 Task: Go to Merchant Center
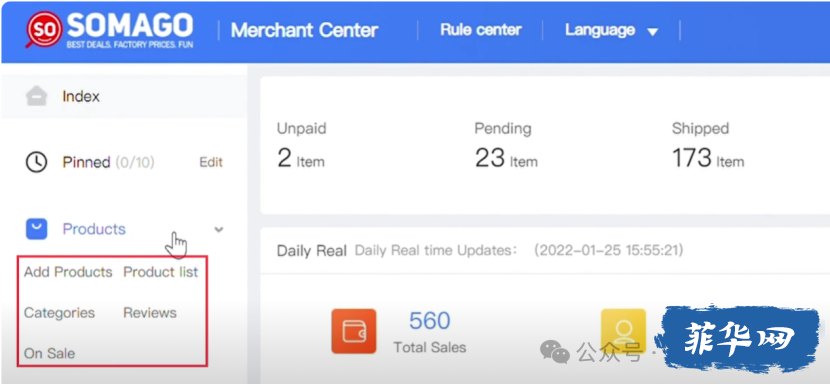tap(304, 30)
